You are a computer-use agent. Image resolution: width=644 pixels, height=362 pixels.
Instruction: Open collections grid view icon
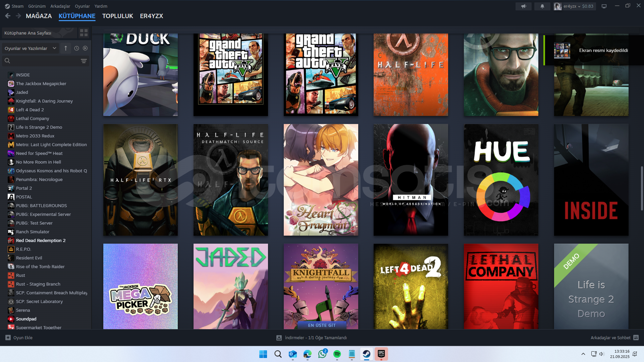click(84, 33)
